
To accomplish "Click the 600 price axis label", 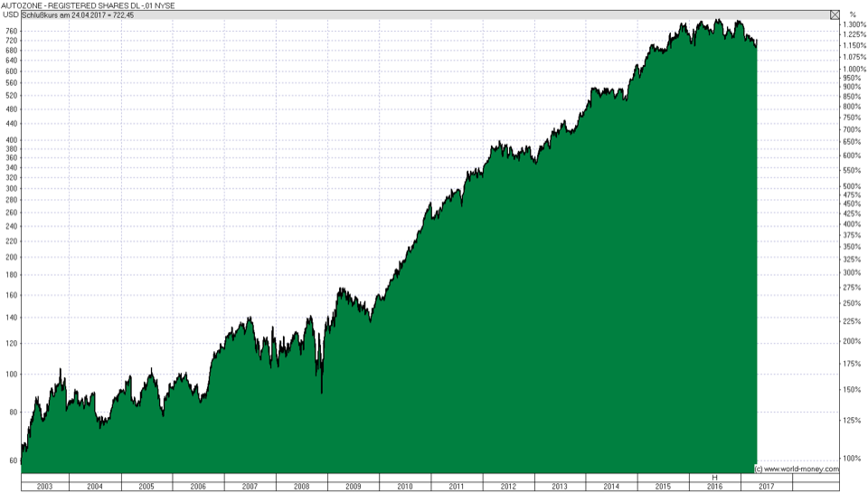I will pyautogui.click(x=12, y=71).
